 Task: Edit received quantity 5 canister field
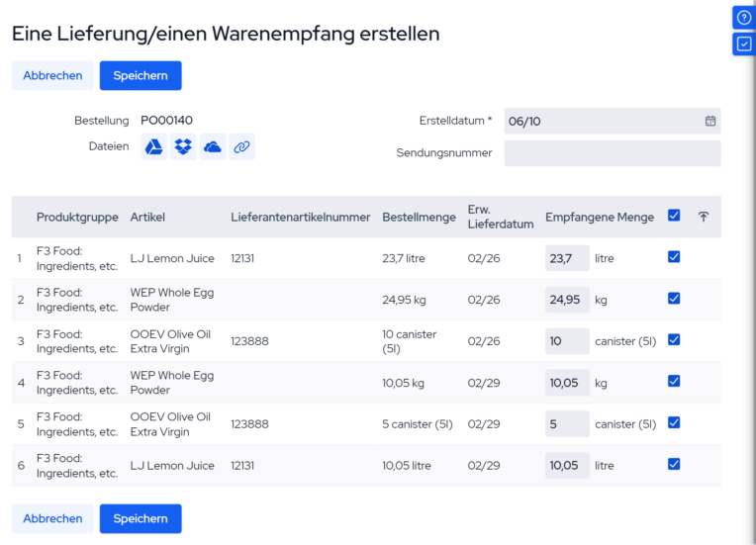567,424
